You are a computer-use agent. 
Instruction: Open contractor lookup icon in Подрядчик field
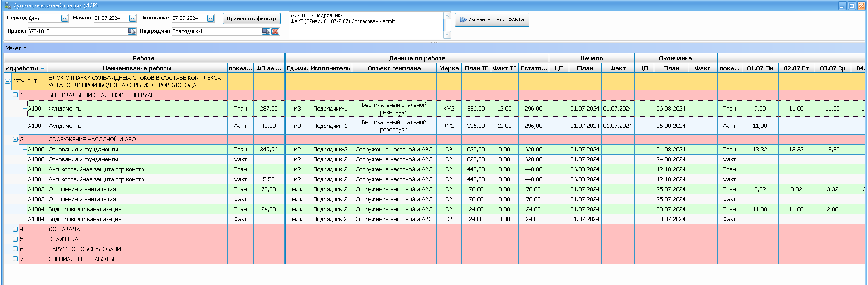pos(266,31)
